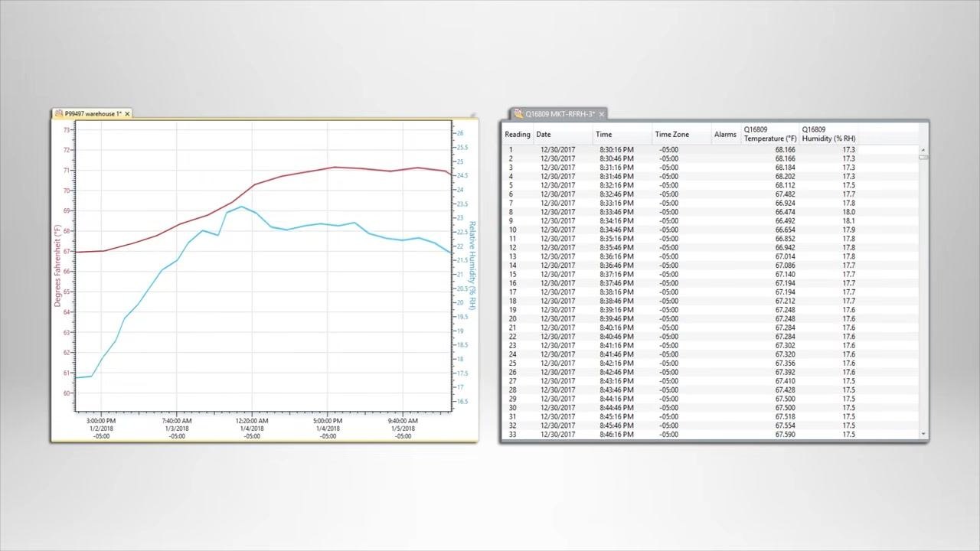Select the 8:30:16 PM time cell
The width and height of the screenshot is (980, 551).
(x=616, y=150)
